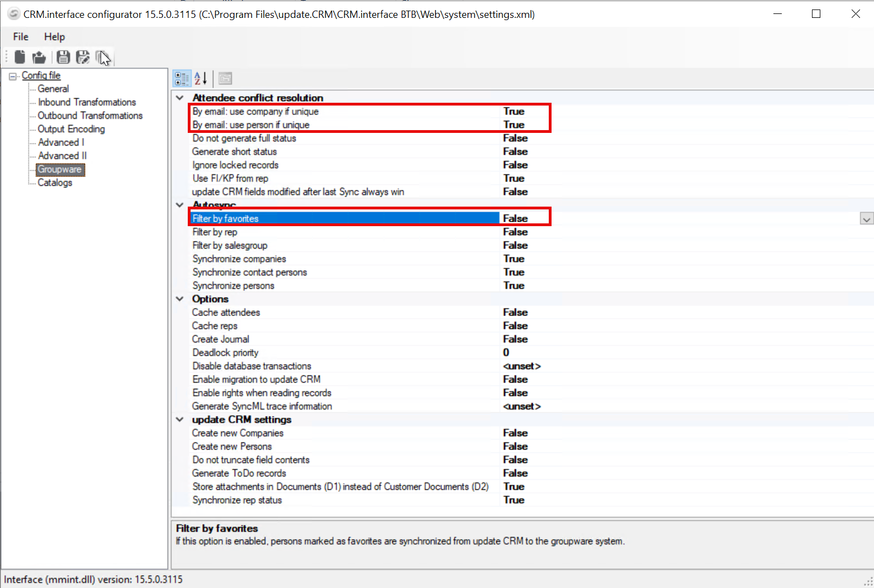The width and height of the screenshot is (874, 588).
Task: Collapse the update CRM settings group
Action: coord(180,419)
